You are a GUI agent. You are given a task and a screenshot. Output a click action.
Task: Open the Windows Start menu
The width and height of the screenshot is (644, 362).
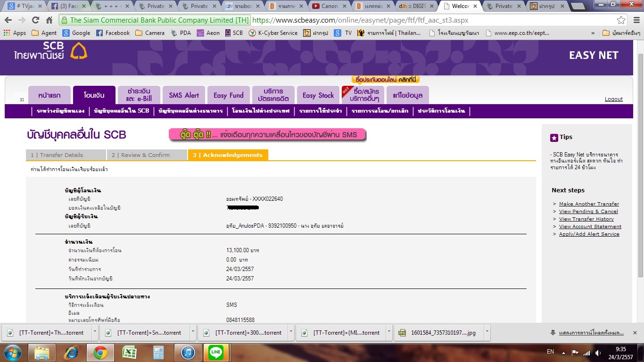click(x=12, y=352)
